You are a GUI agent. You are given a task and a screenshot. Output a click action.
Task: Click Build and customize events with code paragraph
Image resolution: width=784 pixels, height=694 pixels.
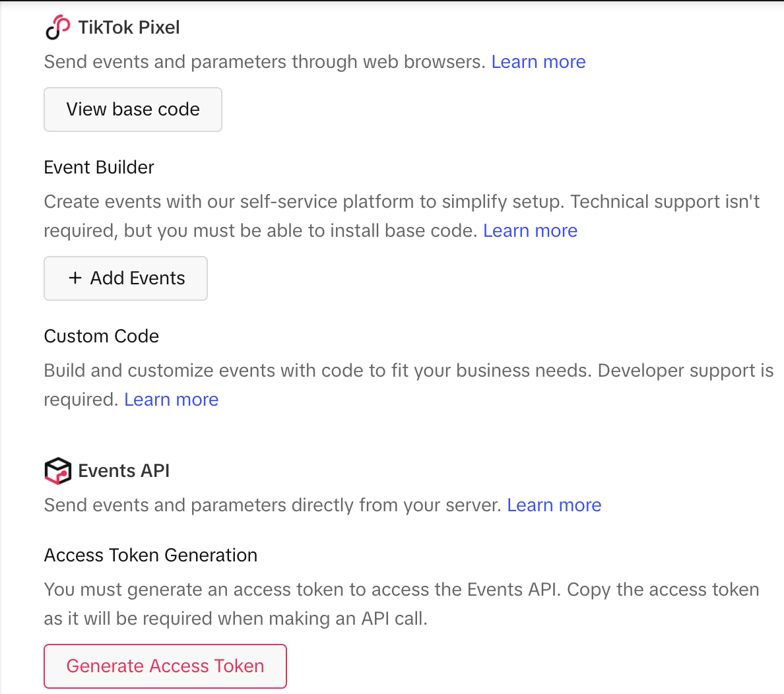tap(408, 385)
